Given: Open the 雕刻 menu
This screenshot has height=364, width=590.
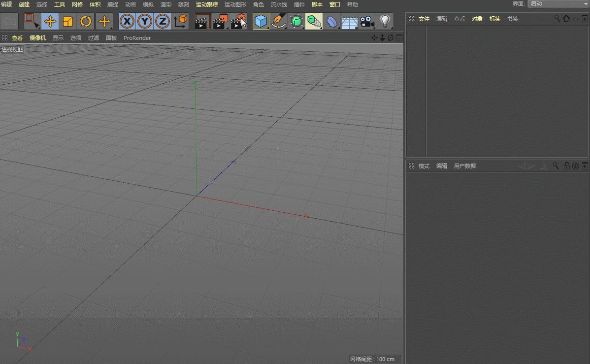Looking at the screenshot, I should pos(184,4).
